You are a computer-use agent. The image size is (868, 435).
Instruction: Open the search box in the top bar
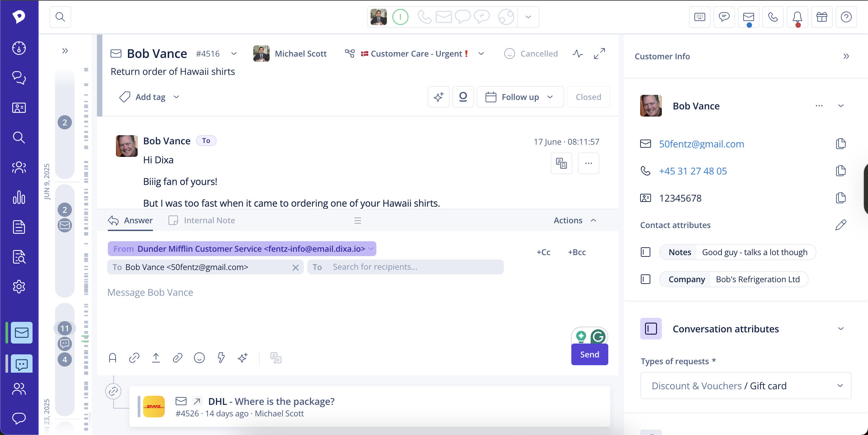coord(60,17)
